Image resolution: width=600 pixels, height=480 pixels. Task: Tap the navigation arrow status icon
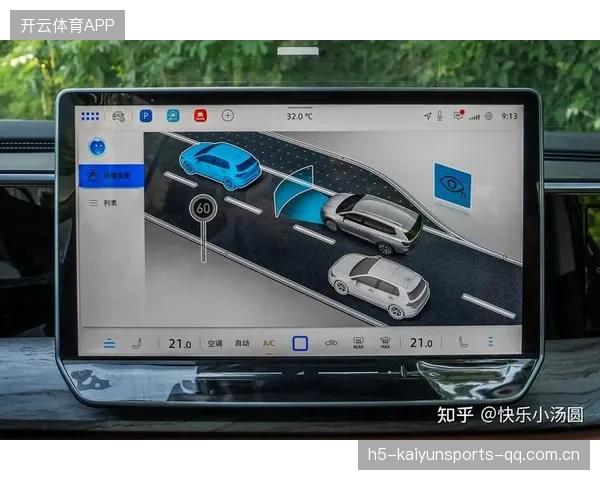tap(428, 116)
